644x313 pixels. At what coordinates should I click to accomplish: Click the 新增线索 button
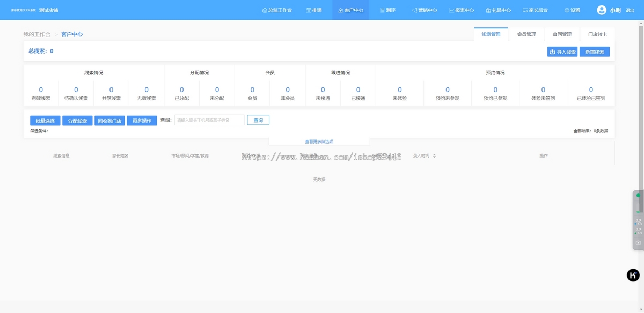[x=595, y=52]
